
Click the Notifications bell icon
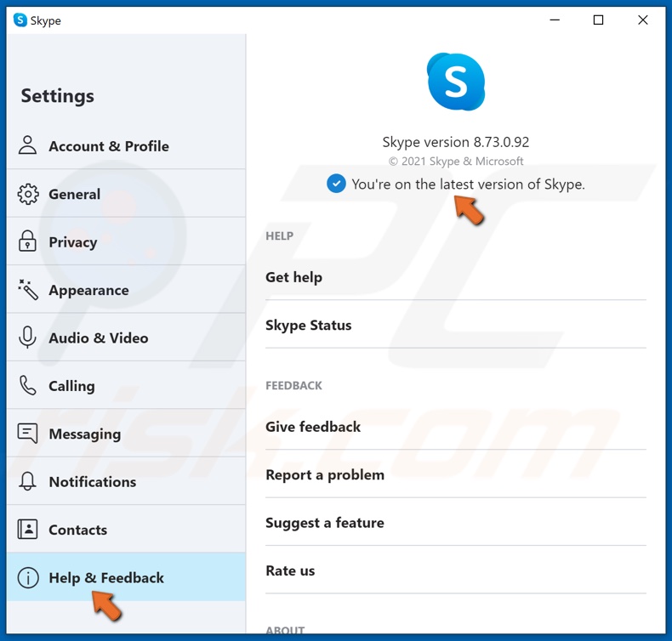tap(27, 481)
